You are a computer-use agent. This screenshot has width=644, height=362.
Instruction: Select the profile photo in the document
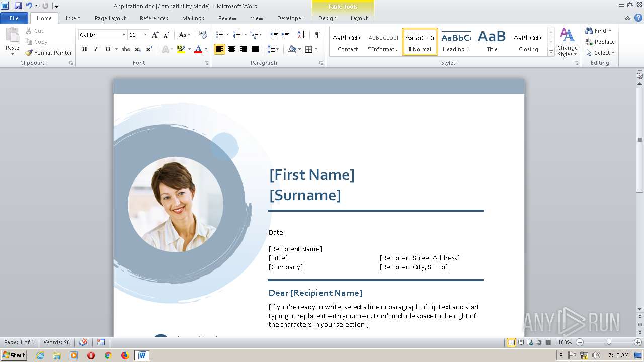[176, 205]
